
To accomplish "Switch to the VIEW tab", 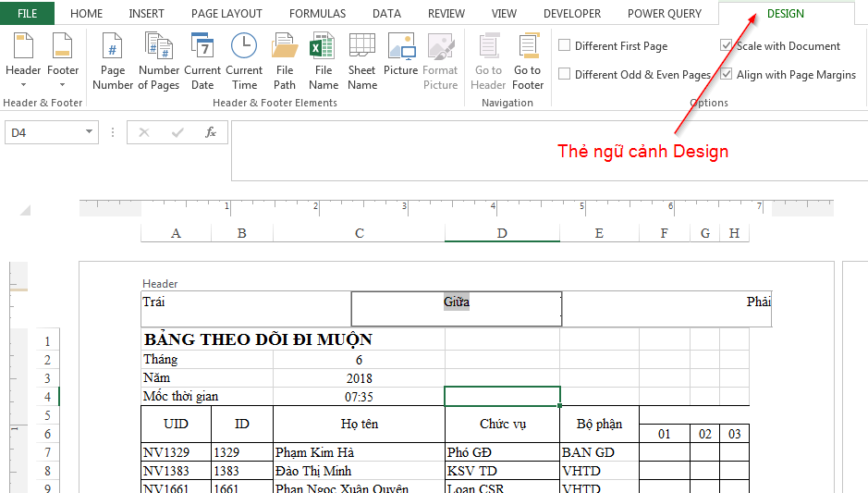I will [x=504, y=13].
